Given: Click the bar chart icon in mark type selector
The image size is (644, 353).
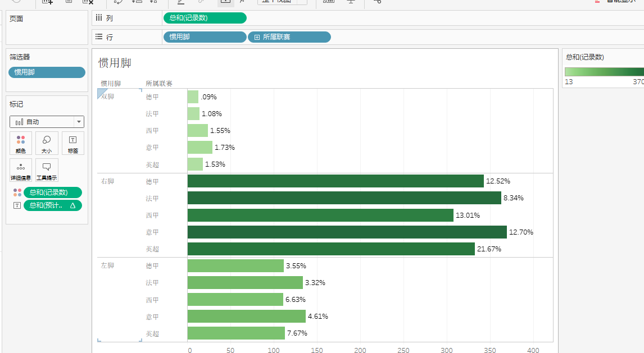Looking at the screenshot, I should click(x=19, y=122).
